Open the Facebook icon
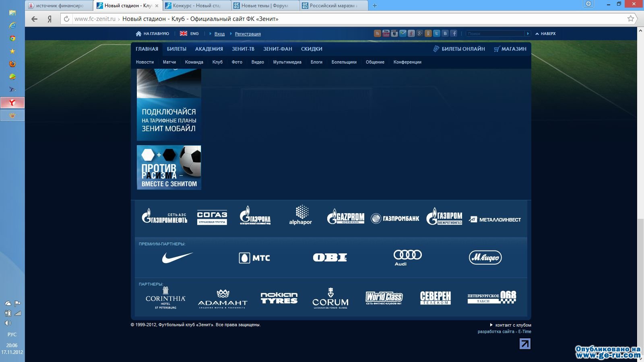The height and width of the screenshot is (362, 644). click(x=454, y=33)
